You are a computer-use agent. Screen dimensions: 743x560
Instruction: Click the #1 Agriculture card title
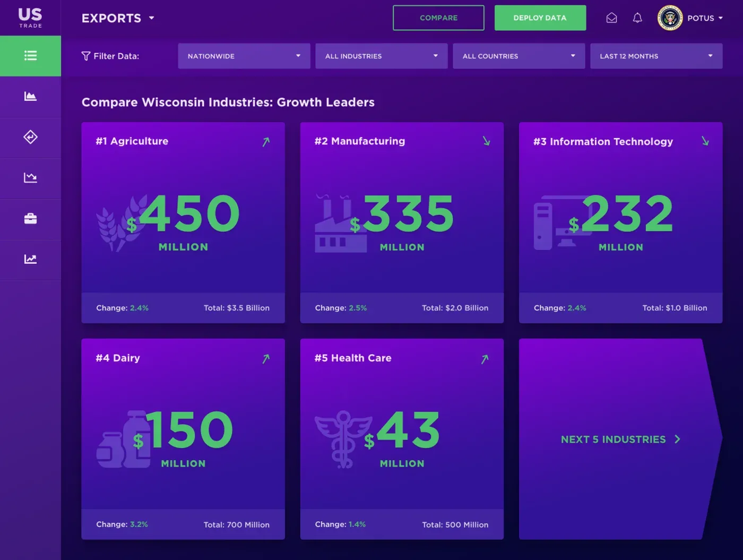(x=132, y=141)
